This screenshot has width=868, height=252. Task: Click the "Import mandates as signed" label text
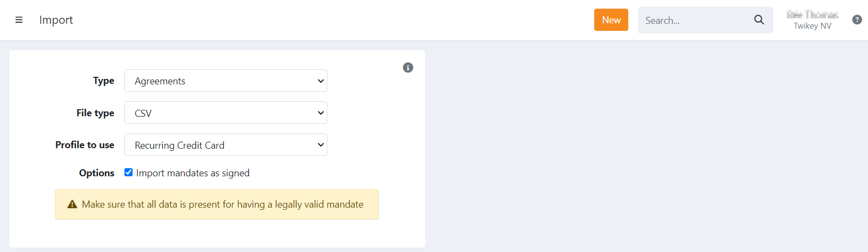click(193, 173)
